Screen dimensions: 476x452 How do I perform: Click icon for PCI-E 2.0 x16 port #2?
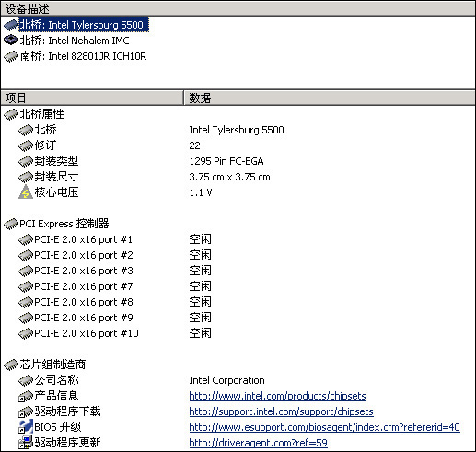tap(26, 255)
